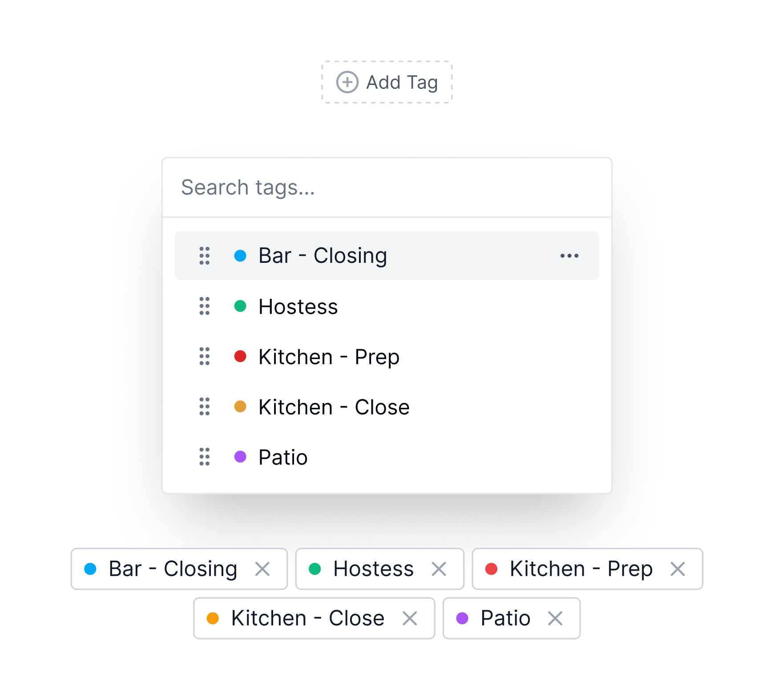Click the Add Tag button

[387, 82]
